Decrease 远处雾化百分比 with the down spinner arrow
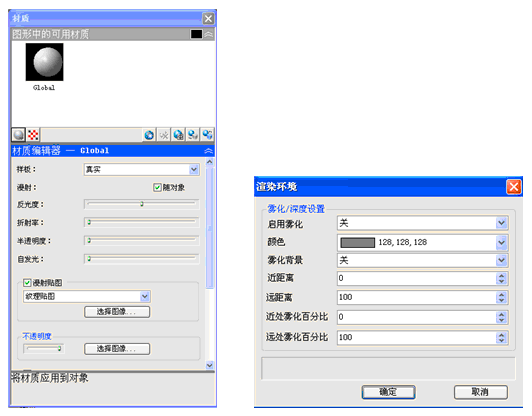Viewport: 532px width, 416px height. (501, 341)
